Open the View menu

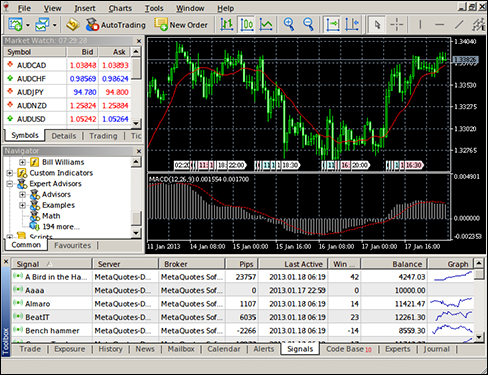point(52,8)
